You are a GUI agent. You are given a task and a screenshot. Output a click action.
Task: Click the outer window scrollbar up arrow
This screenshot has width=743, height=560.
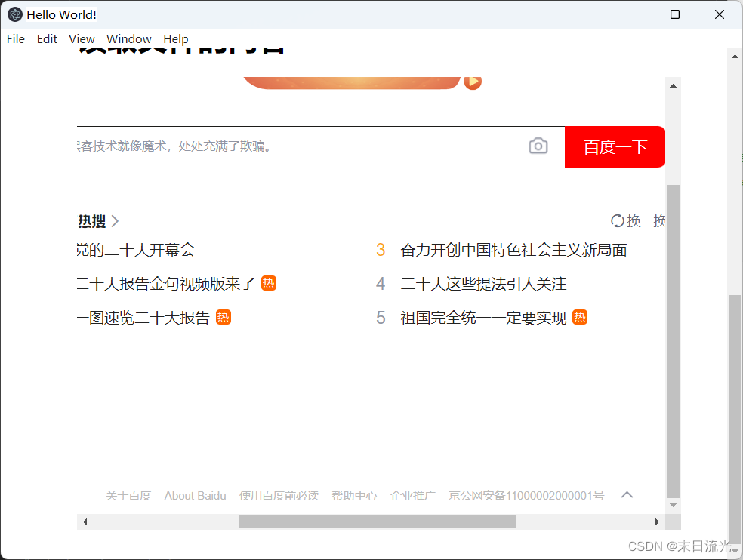(735, 57)
